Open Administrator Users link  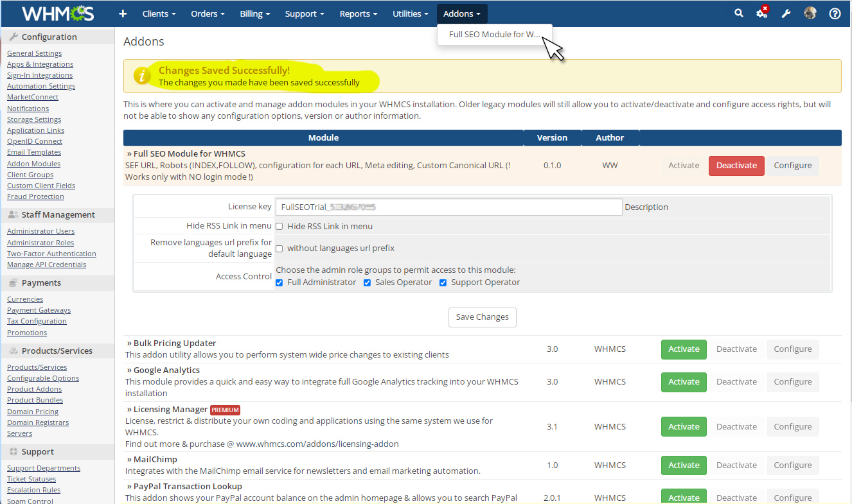tap(40, 231)
